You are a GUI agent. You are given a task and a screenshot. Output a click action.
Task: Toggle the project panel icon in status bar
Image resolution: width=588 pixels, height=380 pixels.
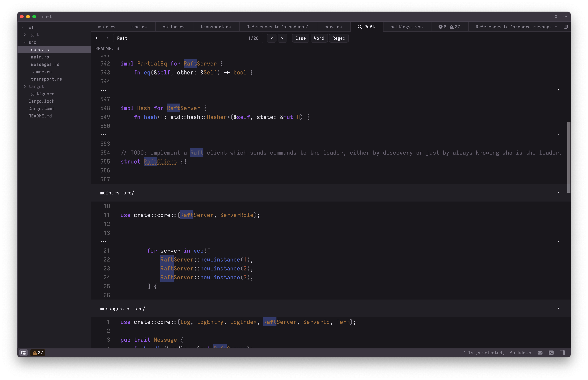click(x=24, y=353)
